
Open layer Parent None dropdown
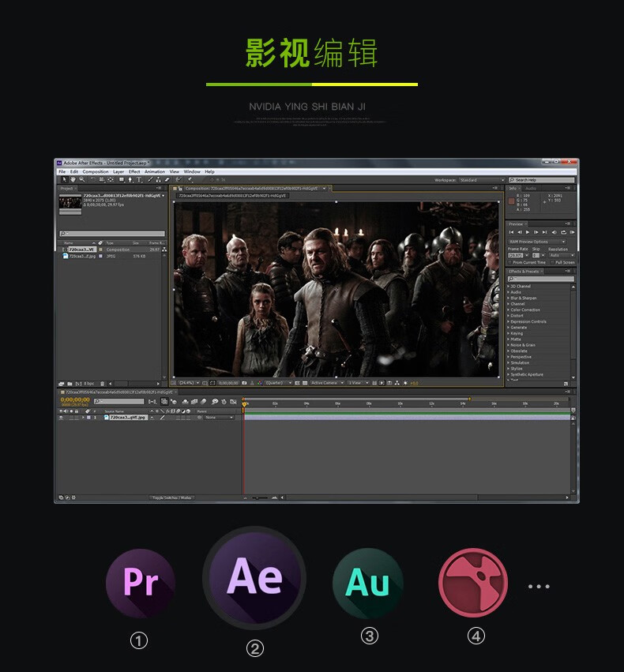tap(220, 418)
